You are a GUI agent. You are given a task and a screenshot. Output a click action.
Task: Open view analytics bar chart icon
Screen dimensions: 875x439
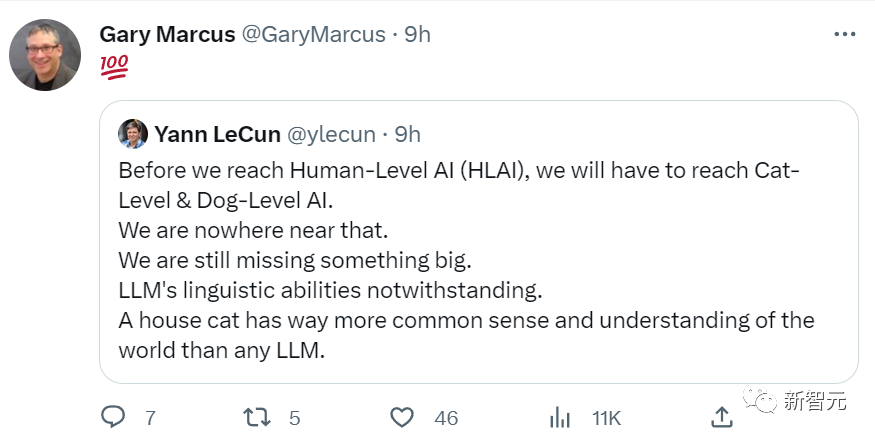click(561, 415)
